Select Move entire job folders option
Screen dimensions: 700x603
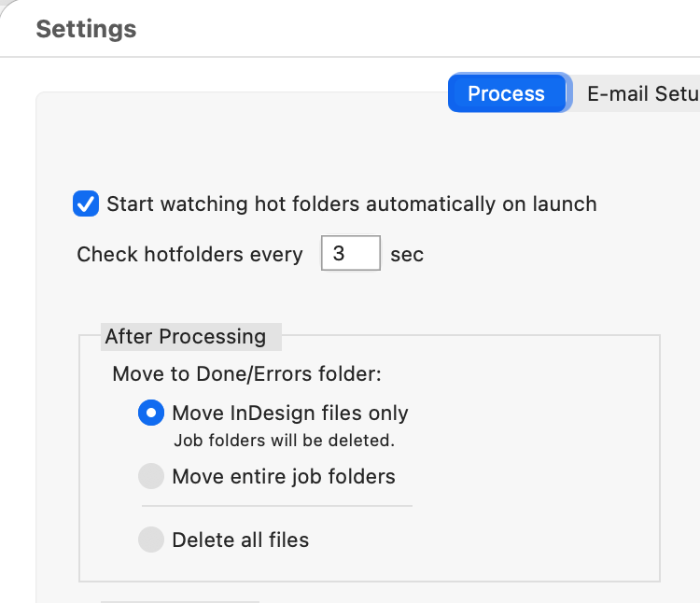[x=151, y=476]
